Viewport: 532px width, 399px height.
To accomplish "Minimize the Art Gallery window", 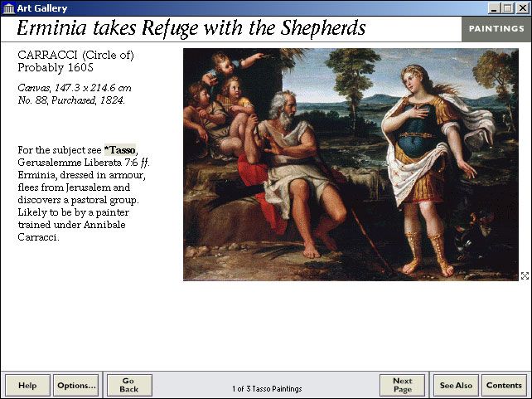I will tap(494, 8).
